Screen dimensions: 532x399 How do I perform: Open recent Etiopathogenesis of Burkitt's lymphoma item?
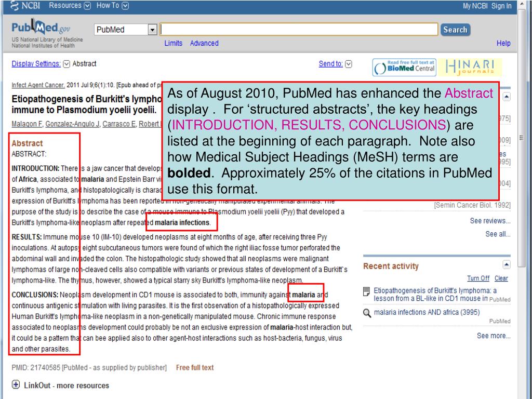pos(435,295)
